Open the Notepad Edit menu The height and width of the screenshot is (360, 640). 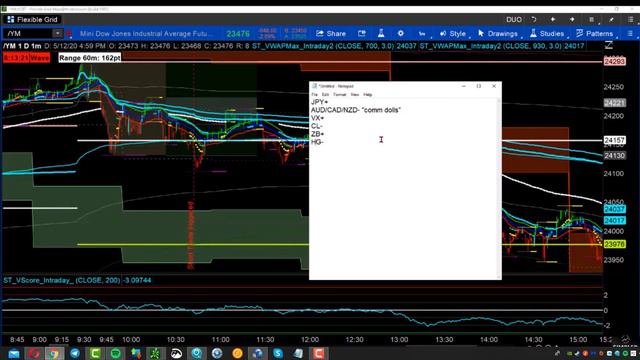325,95
